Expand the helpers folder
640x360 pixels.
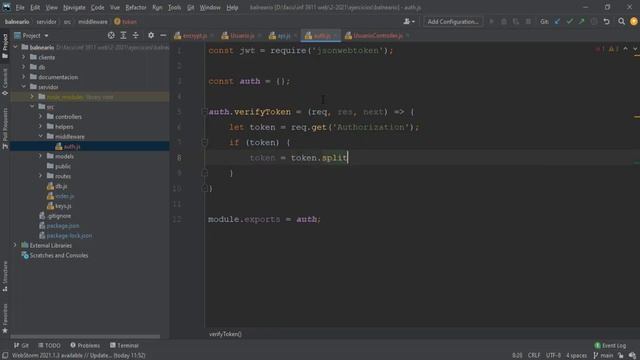tap(40, 127)
